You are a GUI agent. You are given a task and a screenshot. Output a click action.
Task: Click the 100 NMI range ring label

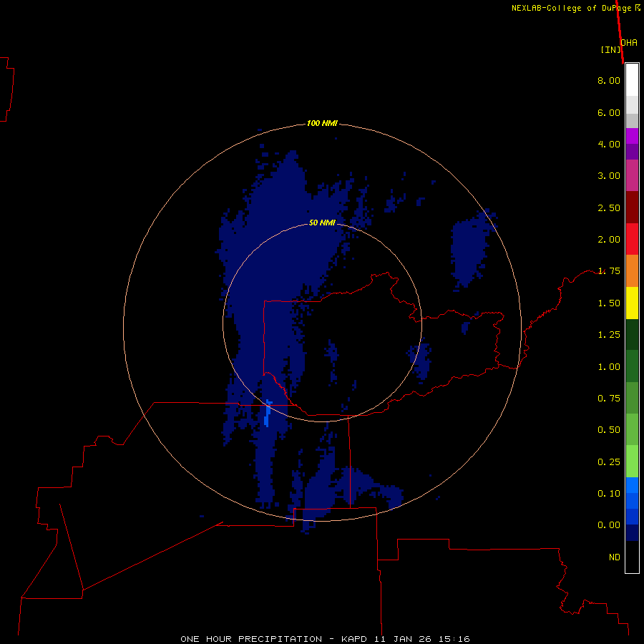(322, 123)
